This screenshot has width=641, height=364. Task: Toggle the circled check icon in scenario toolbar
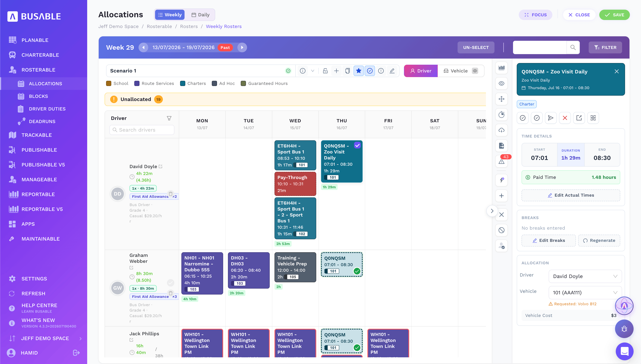(x=370, y=71)
